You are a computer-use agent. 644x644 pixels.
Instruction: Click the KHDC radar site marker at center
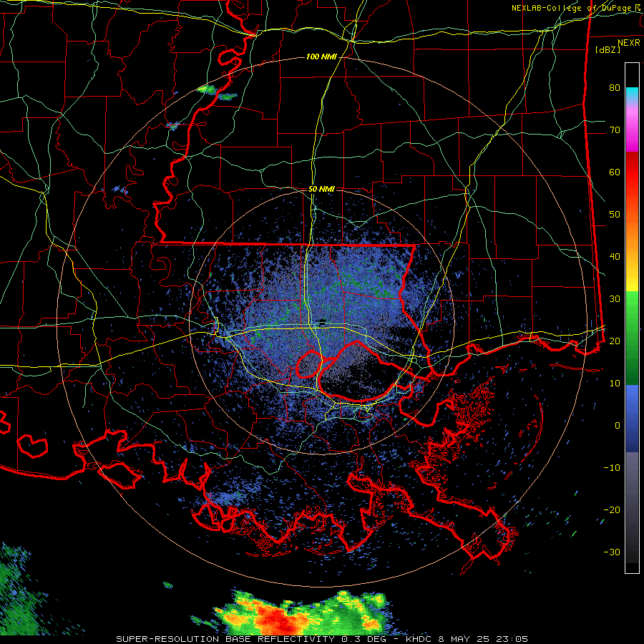322,321
